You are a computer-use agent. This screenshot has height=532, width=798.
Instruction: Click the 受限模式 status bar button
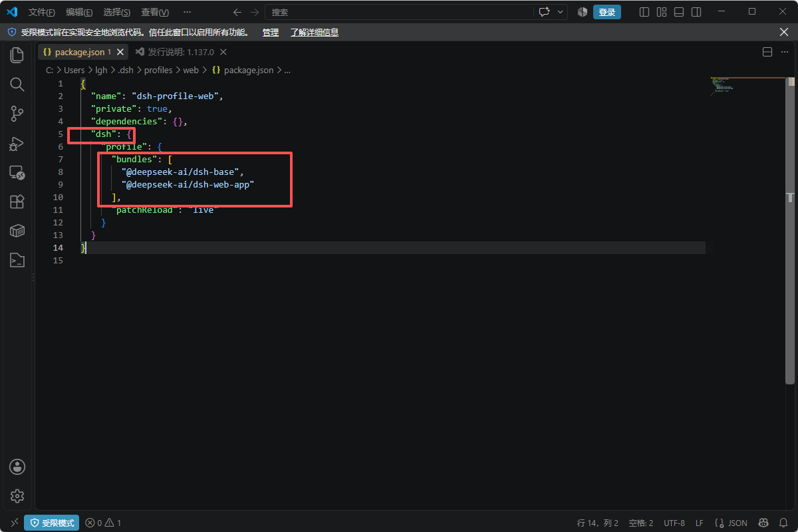click(52, 523)
